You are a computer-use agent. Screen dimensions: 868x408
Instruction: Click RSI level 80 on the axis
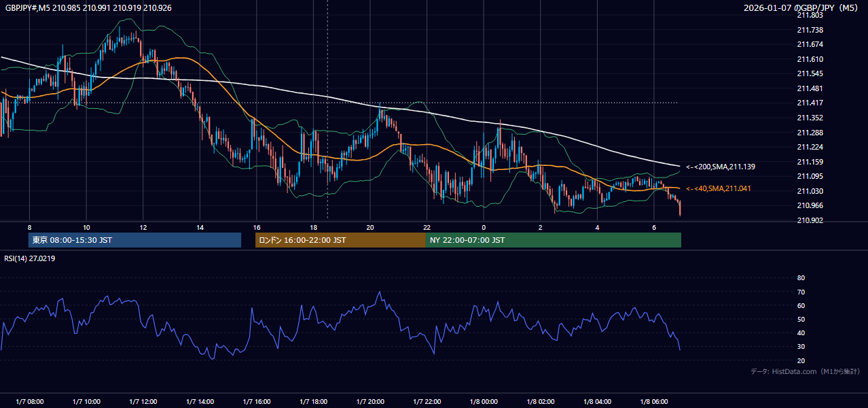coord(801,278)
